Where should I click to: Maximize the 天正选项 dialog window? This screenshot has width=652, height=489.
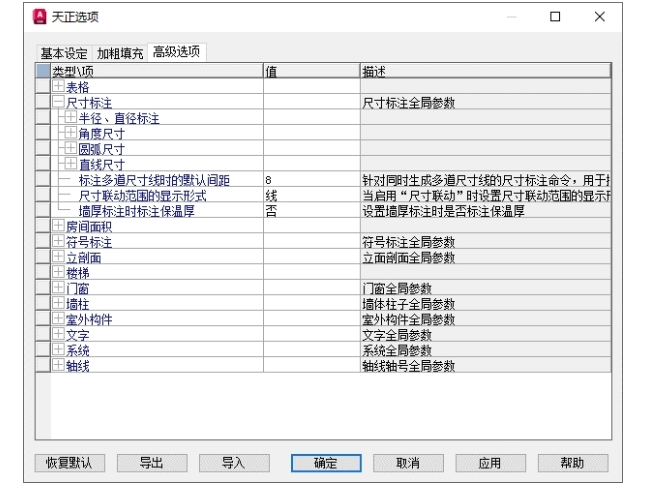pyautogui.click(x=555, y=17)
